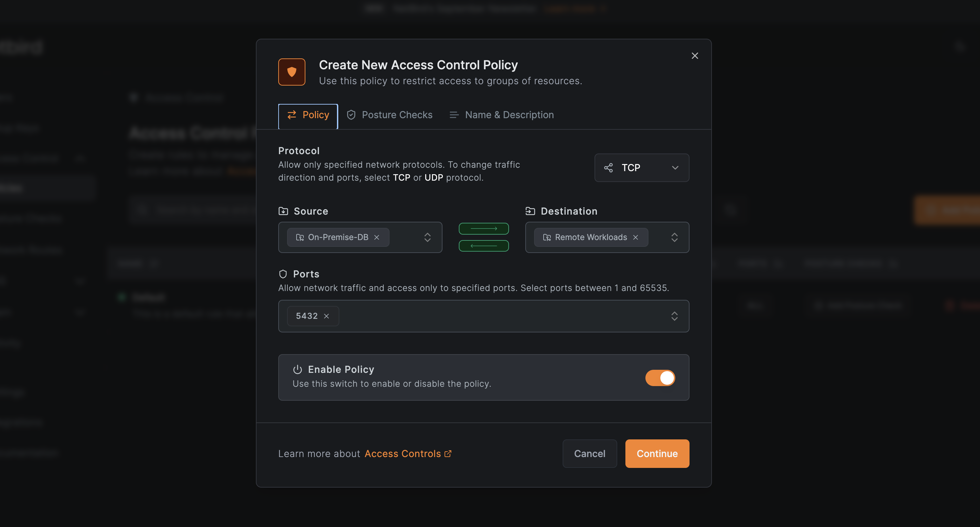This screenshot has width=980, height=527.
Task: Select the swap-arrows icon in the Policy tab
Action: (292, 115)
